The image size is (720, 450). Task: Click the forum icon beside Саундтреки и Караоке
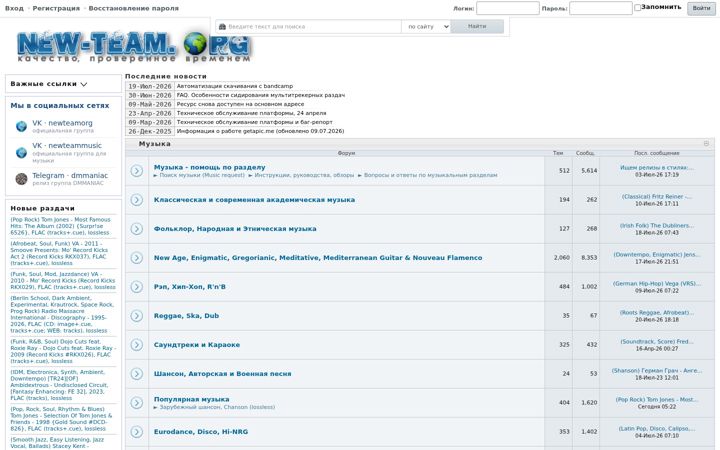click(x=136, y=344)
